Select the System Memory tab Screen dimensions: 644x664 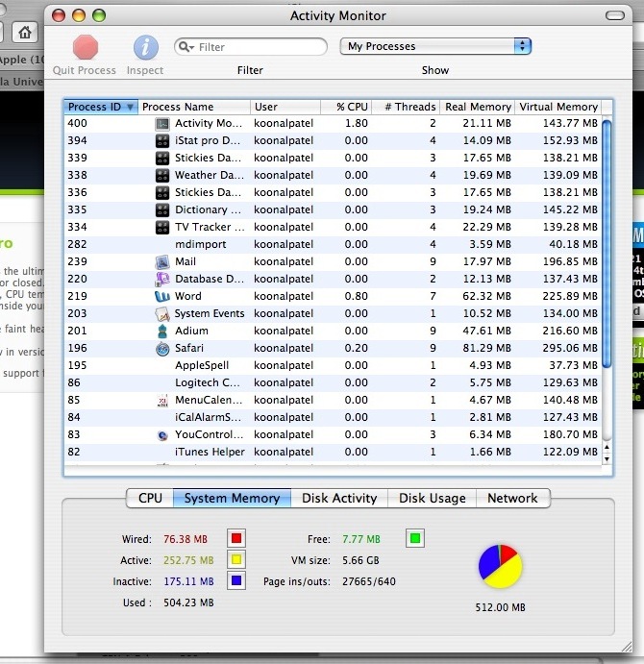232,498
